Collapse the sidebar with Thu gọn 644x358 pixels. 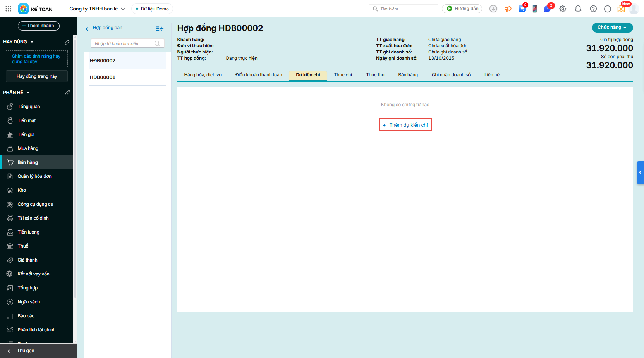pos(26,351)
